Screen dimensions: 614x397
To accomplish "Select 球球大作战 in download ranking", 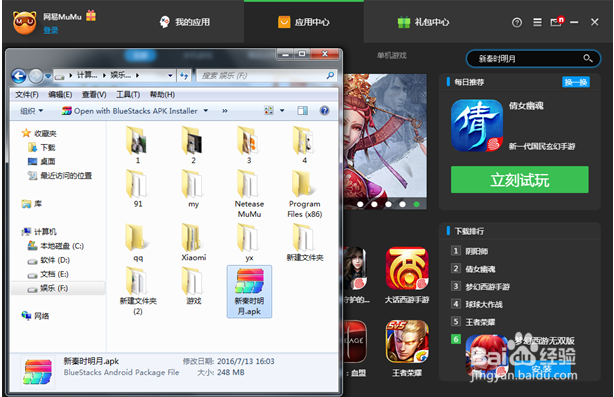I will coord(484,304).
